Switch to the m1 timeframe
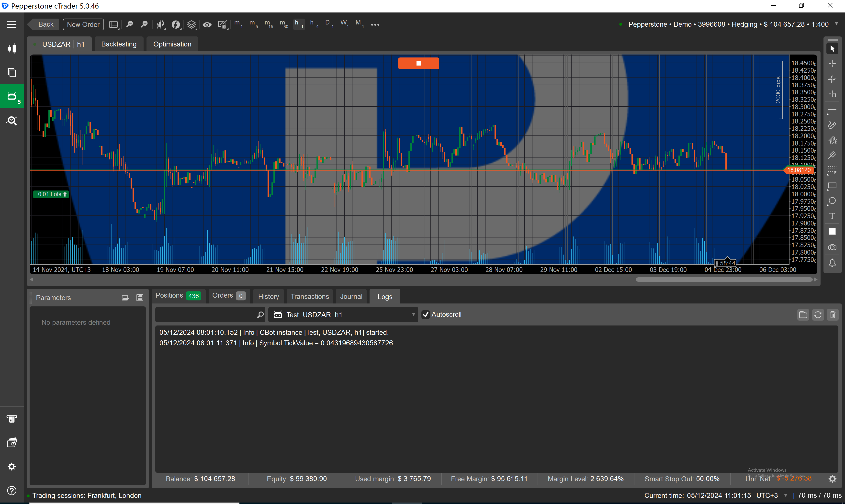This screenshot has height=504, width=845. pos(238,24)
